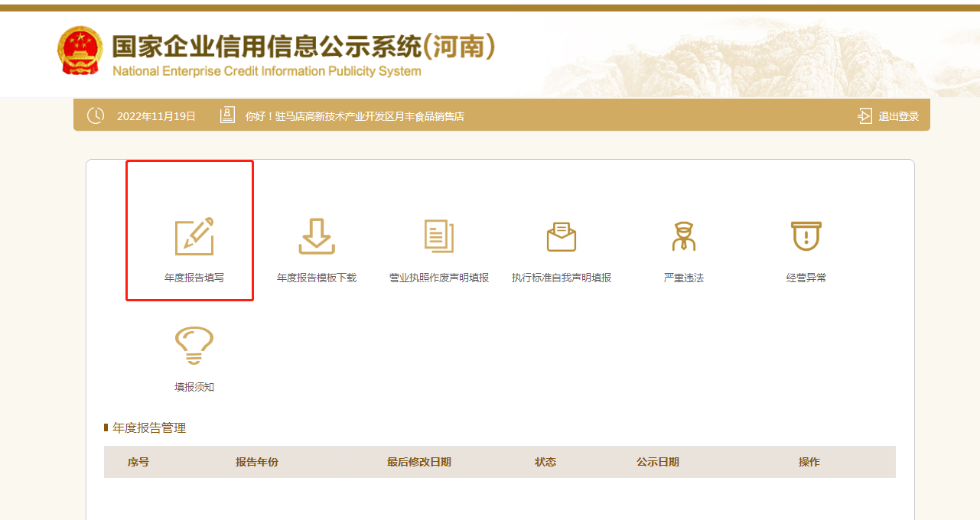
Task: Click the 最后修改日期 column header
Action: (419, 462)
